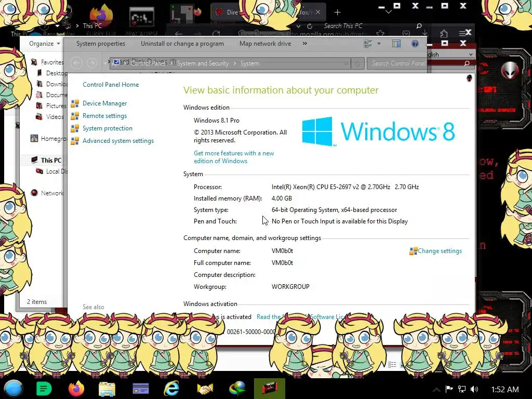The height and width of the screenshot is (399, 532).
Task: Open Internet Explorer from the taskbar
Action: pyautogui.click(x=171, y=389)
